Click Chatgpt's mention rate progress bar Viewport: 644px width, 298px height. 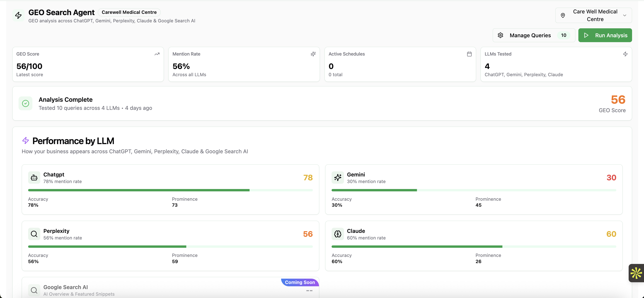point(170,190)
